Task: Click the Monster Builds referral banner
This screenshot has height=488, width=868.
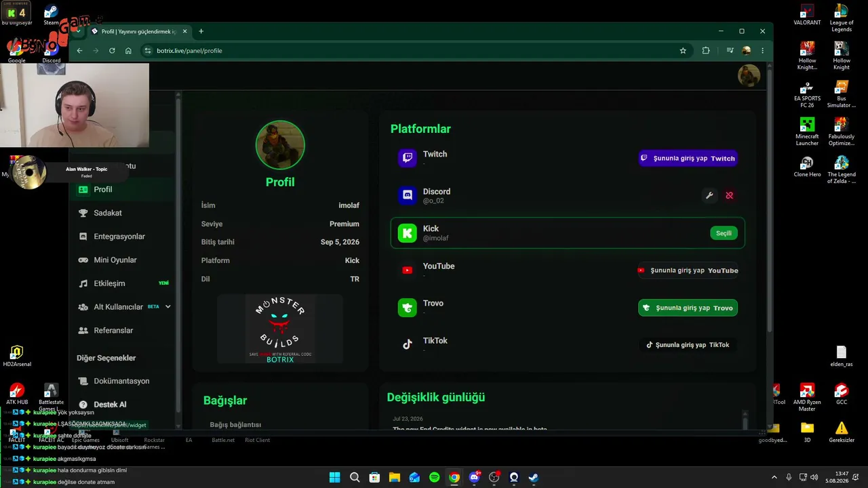Action: (x=280, y=329)
